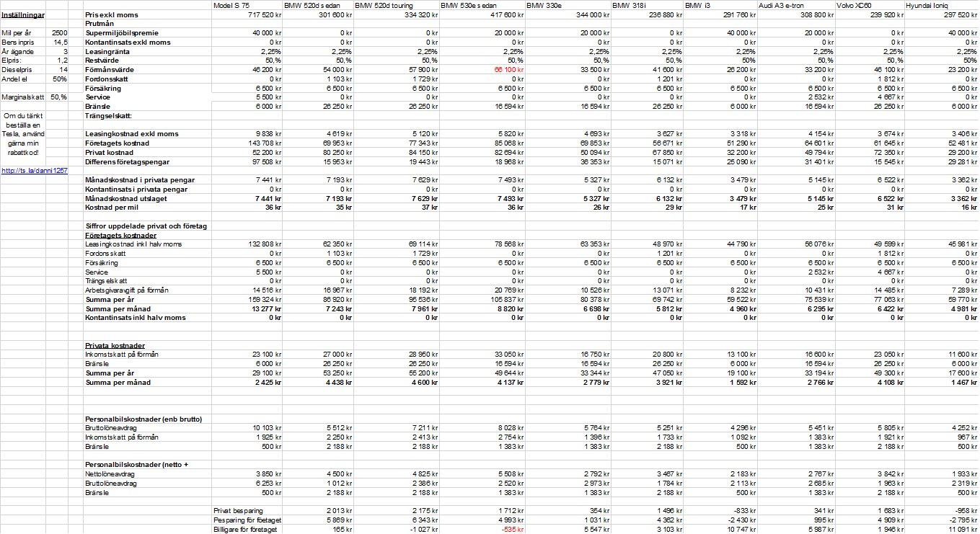The width and height of the screenshot is (980, 534).
Task: Click the 'Dieselpris' label cell
Action: [15, 70]
